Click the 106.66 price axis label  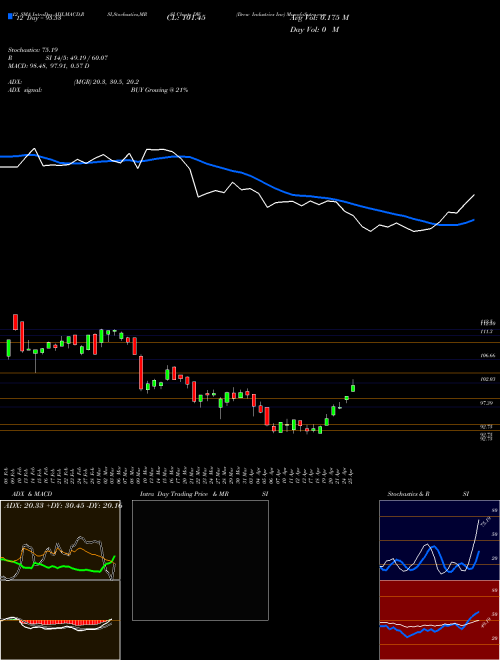point(487,356)
